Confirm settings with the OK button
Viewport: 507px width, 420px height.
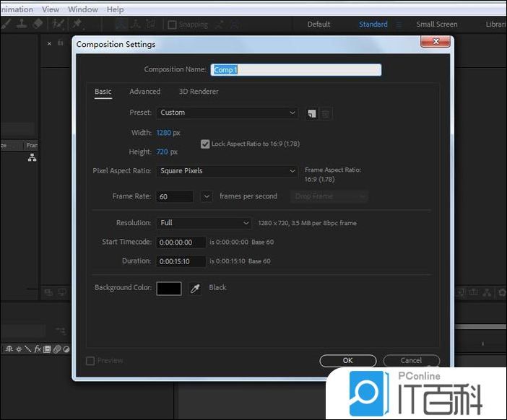(347, 360)
